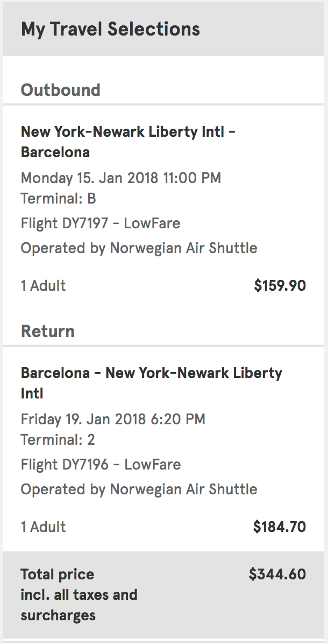Click the Monday 15 Jan departure date
This screenshot has width=328, height=644.
[120, 178]
